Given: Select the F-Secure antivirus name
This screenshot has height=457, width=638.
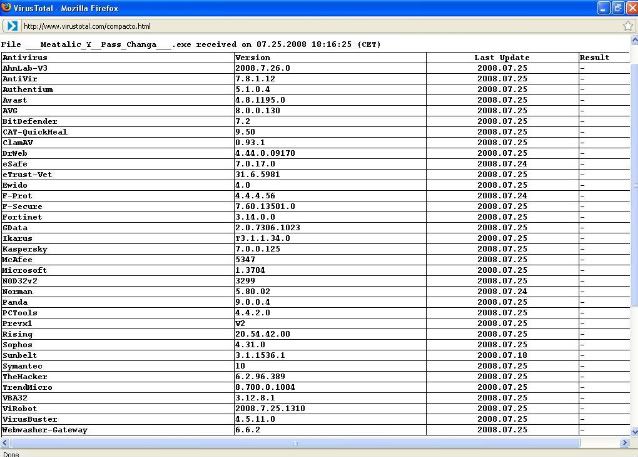Looking at the screenshot, I should click(22, 206).
